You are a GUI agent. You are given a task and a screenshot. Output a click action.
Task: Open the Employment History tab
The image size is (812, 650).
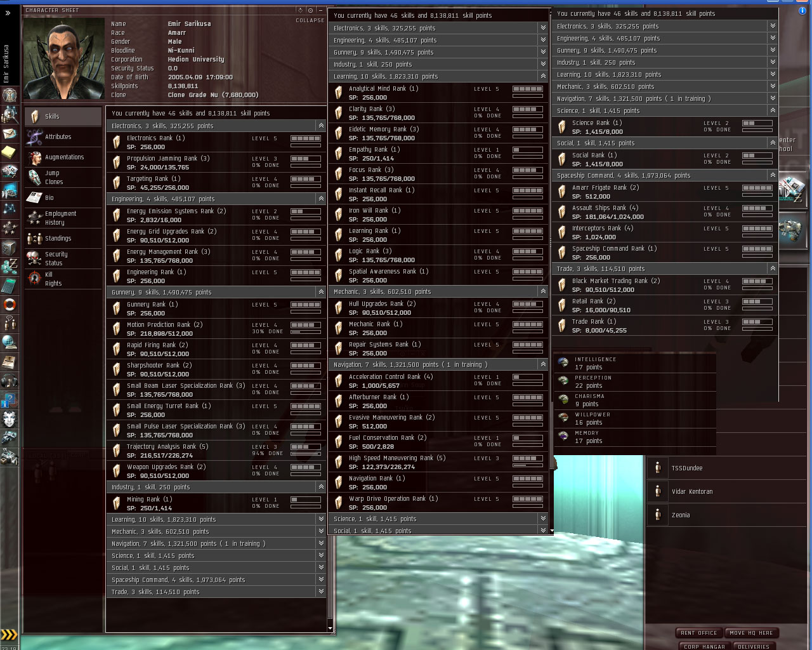[63, 218]
